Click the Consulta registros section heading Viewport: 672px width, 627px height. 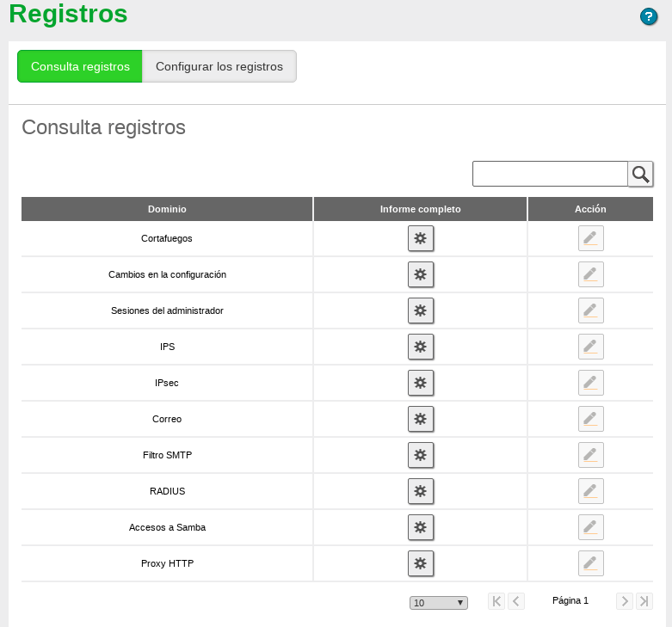coord(104,127)
